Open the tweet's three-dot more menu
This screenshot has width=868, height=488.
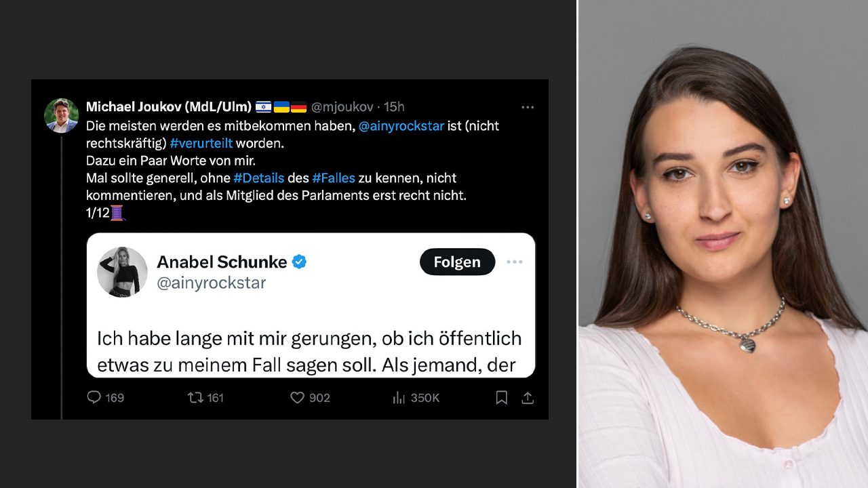(528, 107)
